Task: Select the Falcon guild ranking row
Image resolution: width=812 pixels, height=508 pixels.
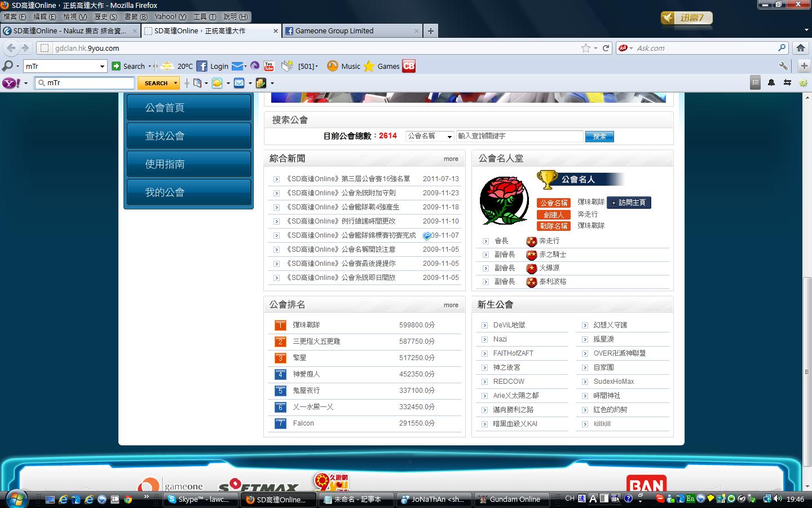Action: tap(364, 423)
